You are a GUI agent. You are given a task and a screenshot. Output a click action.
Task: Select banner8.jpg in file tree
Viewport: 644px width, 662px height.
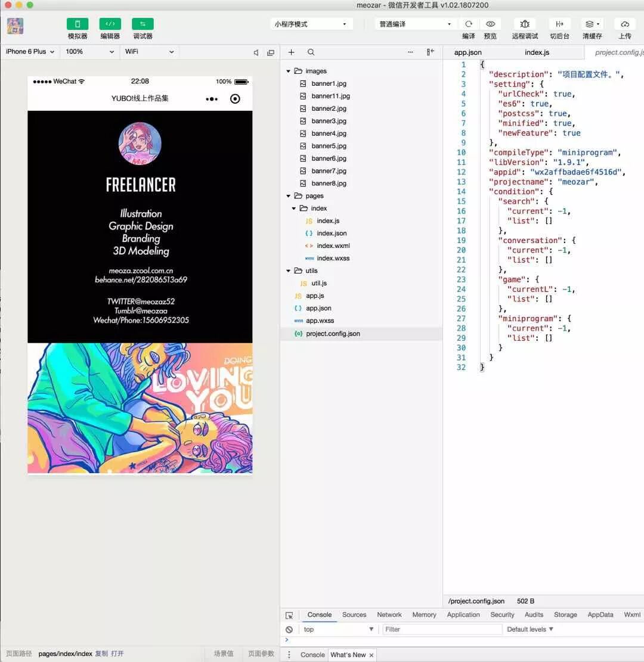point(329,184)
